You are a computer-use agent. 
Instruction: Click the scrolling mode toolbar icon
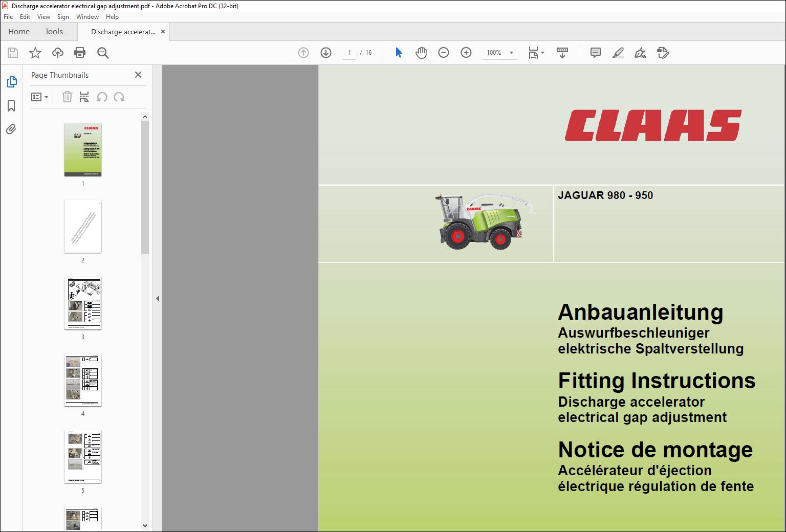tap(562, 53)
